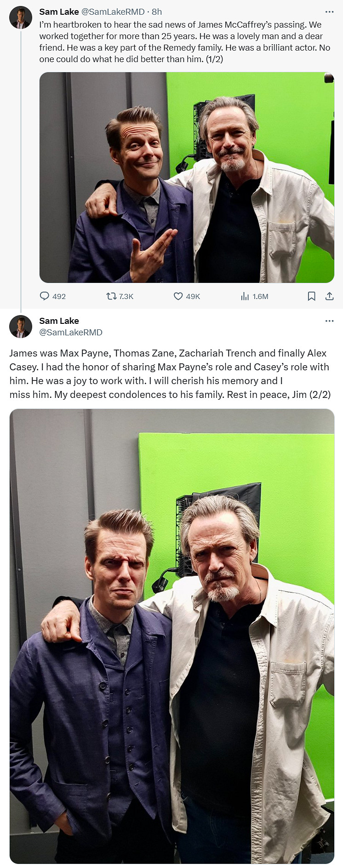Bookmark the first tweet
The width and height of the screenshot is (343, 868).
311,296
